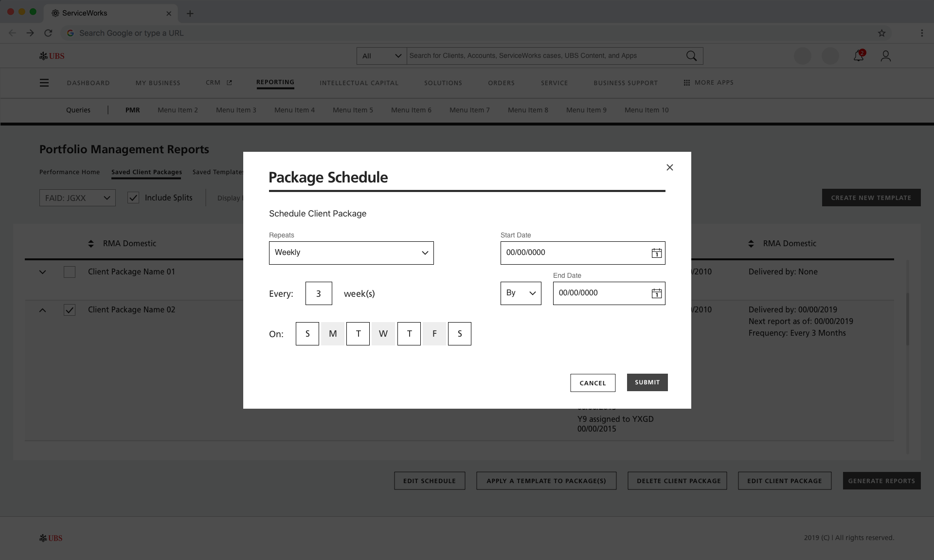Open the More Apps grid icon

coord(686,83)
